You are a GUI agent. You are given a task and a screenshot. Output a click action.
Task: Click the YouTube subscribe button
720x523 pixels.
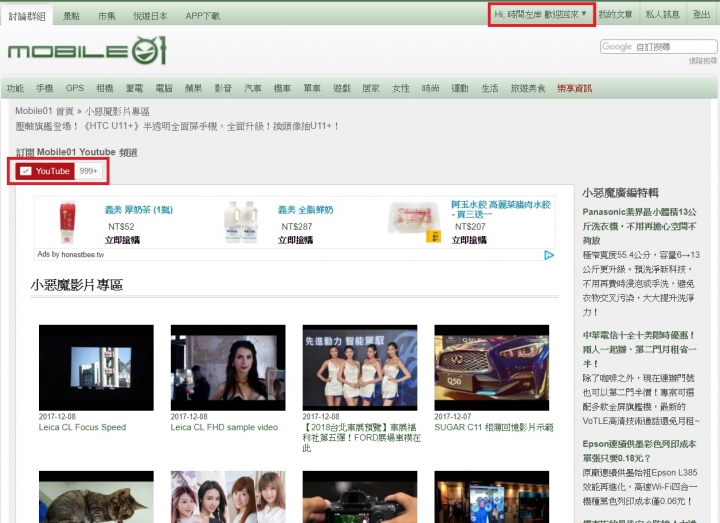(45, 171)
